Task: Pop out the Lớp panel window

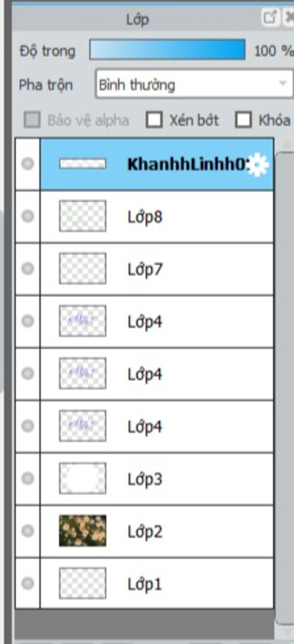Action: (270, 17)
